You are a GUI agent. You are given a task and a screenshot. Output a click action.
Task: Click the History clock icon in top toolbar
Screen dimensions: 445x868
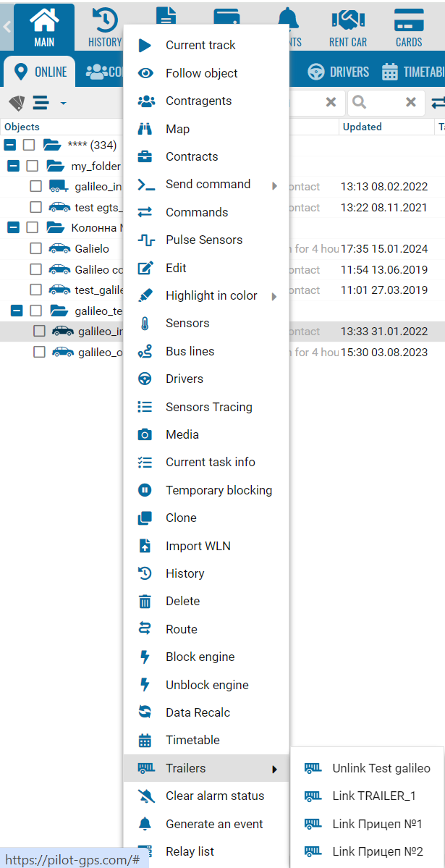tap(105, 20)
